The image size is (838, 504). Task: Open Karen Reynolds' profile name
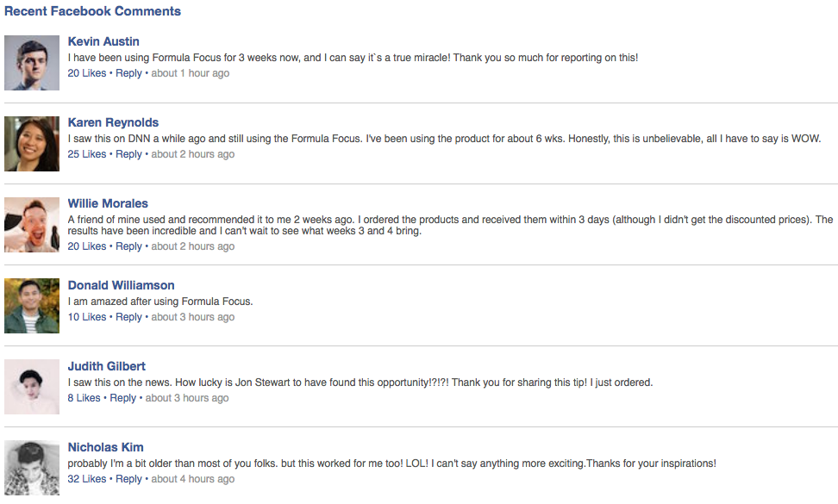113,121
